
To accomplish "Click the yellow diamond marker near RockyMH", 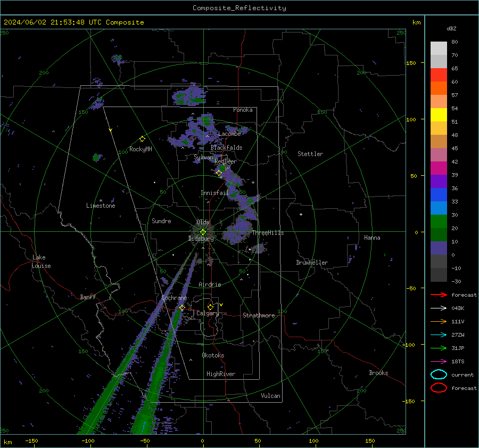I will [x=142, y=139].
